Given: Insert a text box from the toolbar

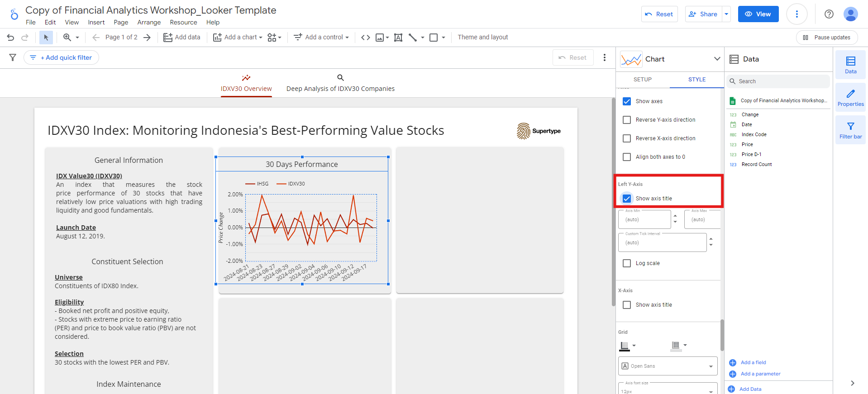Looking at the screenshot, I should click(x=398, y=38).
